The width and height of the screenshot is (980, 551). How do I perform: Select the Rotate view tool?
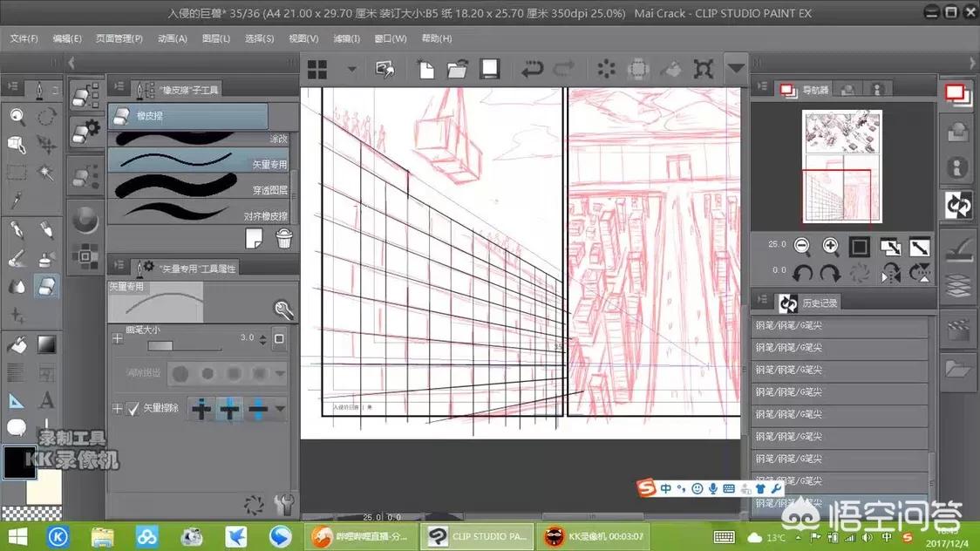coord(47,116)
